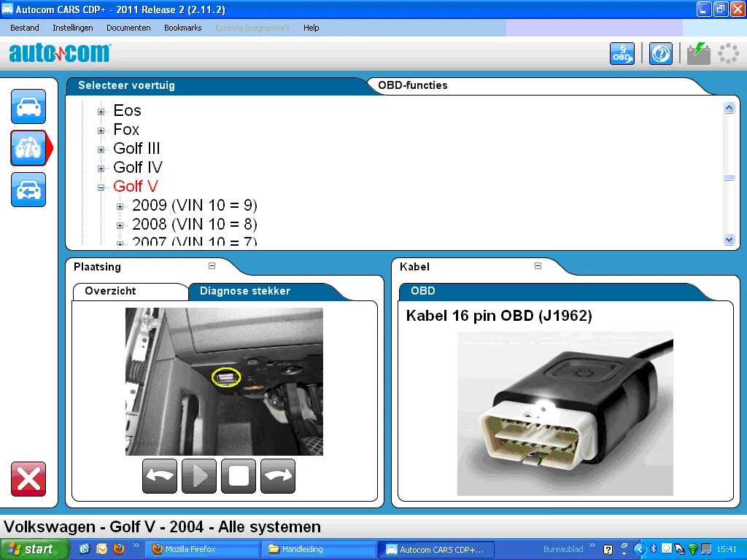Select Fox in the vehicle list
747x560 pixels.
point(126,130)
